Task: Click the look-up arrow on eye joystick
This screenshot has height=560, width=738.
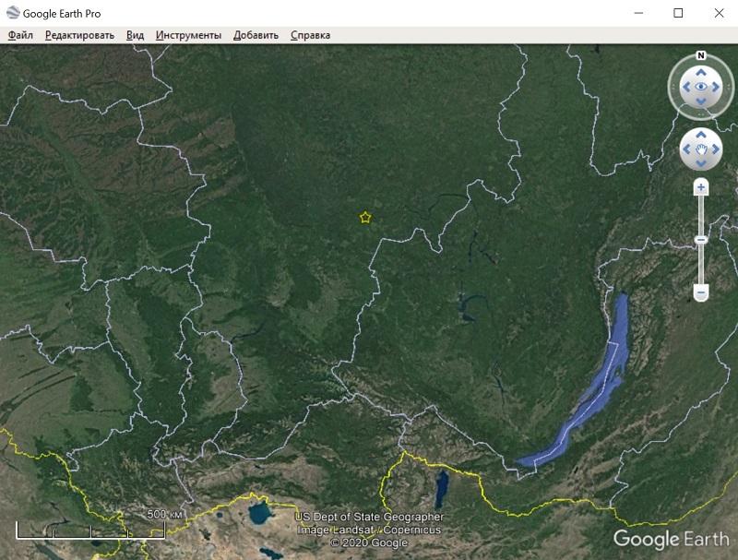Action: (701, 71)
